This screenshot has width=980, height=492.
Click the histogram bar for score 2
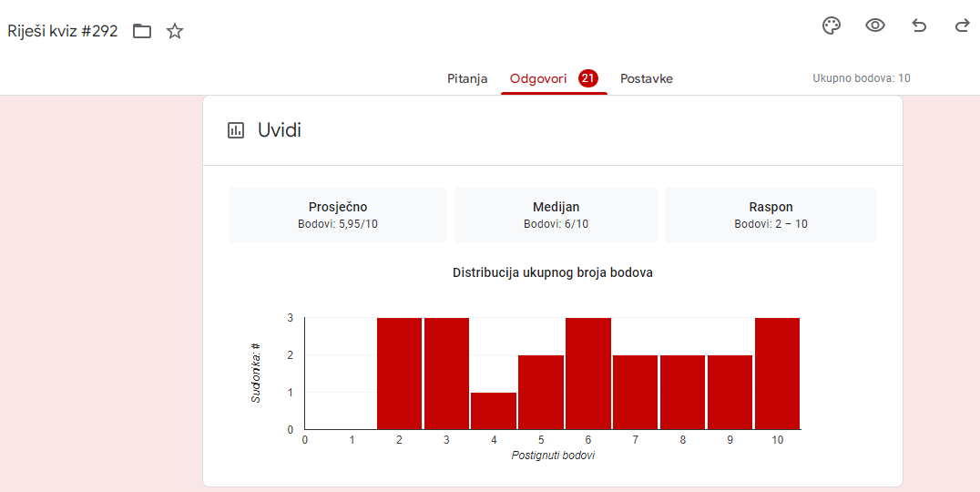(x=399, y=374)
